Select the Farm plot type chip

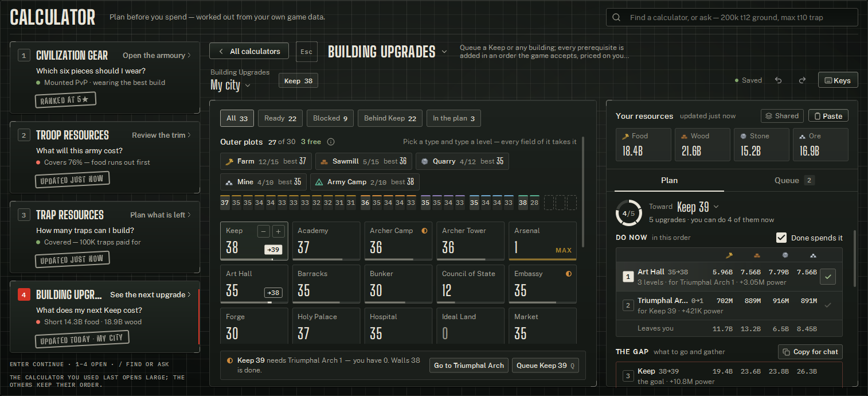[x=266, y=161]
